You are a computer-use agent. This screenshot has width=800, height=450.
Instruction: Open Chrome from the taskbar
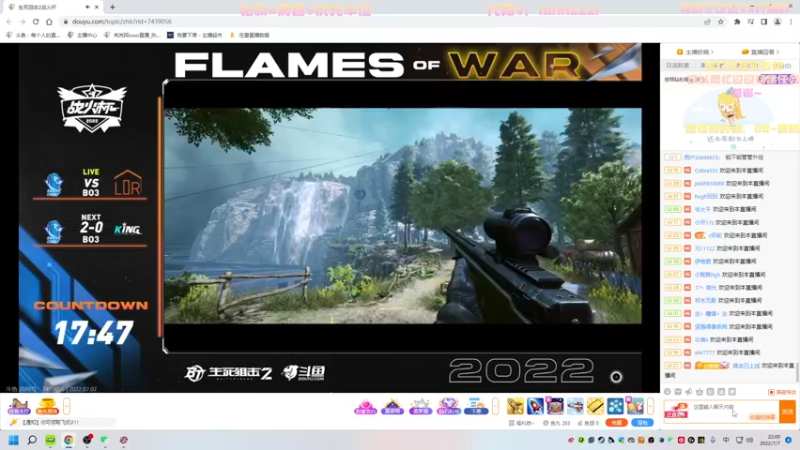[68, 440]
